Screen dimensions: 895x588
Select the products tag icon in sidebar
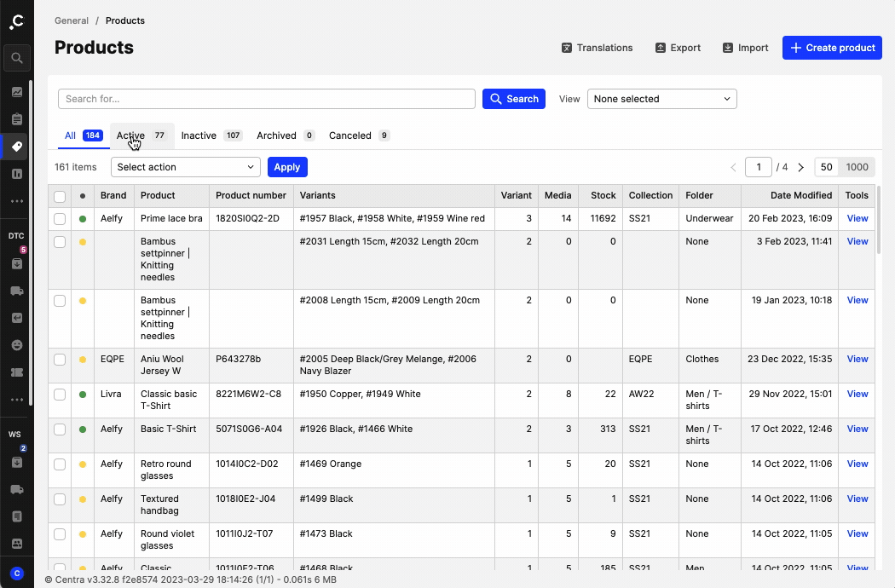click(17, 147)
